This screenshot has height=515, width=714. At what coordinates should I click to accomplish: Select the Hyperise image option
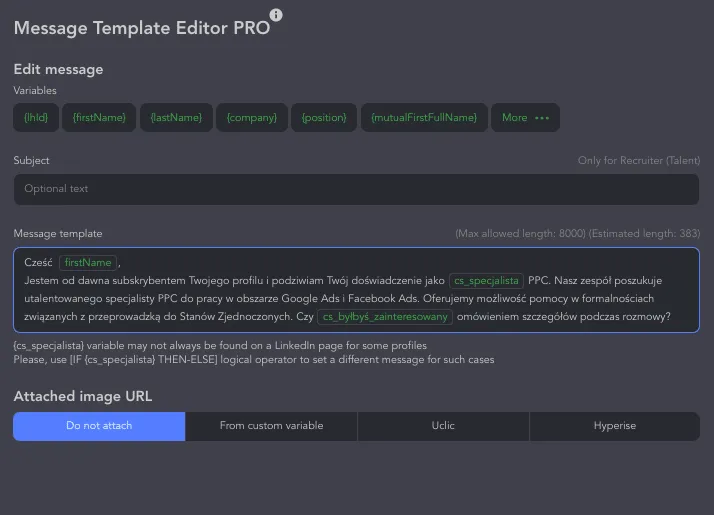pos(615,426)
